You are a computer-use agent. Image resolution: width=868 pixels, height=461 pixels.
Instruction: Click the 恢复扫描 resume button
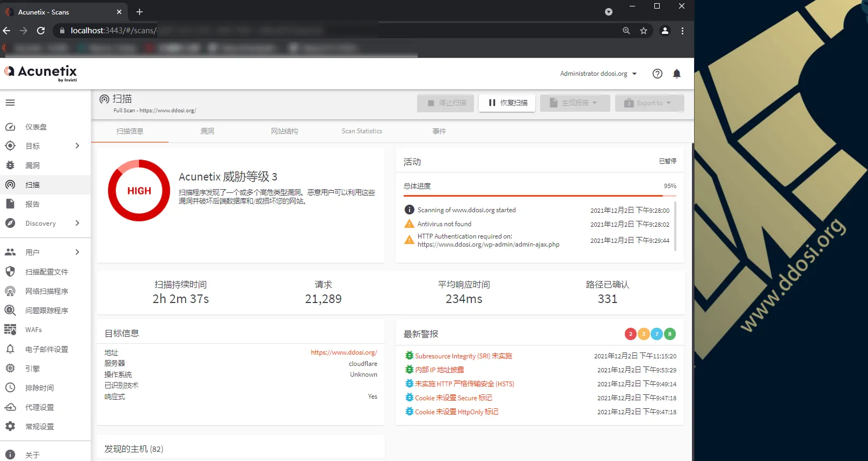507,103
